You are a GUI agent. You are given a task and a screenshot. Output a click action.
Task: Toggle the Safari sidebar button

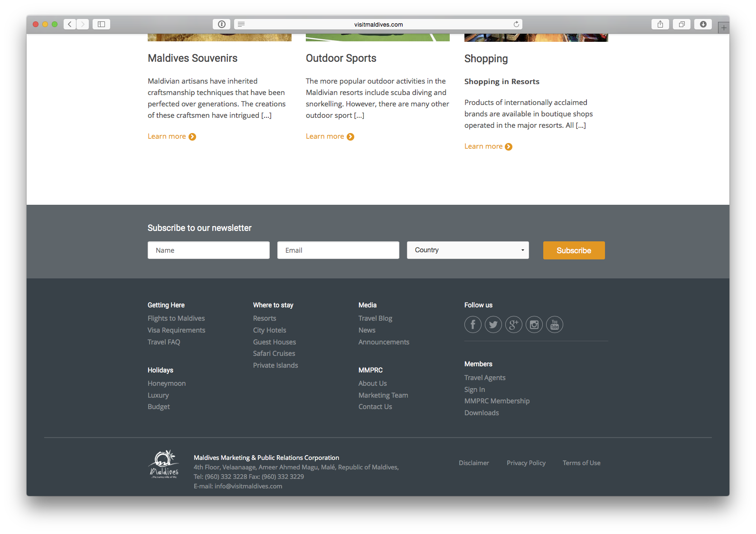[x=101, y=24]
